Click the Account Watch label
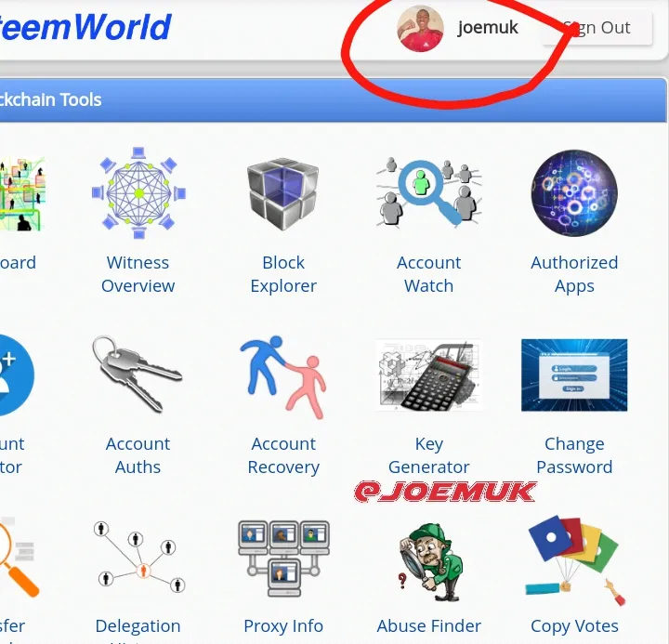Image resolution: width=669 pixels, height=644 pixels. (428, 274)
